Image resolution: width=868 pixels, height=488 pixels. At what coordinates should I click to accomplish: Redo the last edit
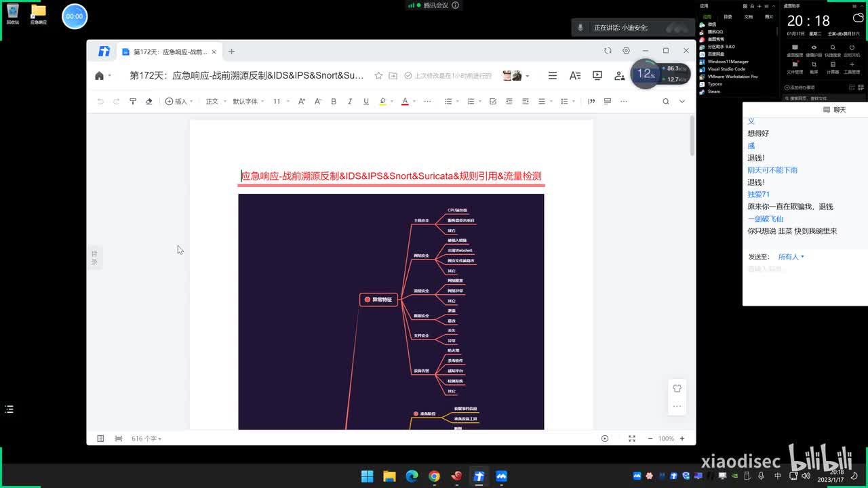pos(116,102)
